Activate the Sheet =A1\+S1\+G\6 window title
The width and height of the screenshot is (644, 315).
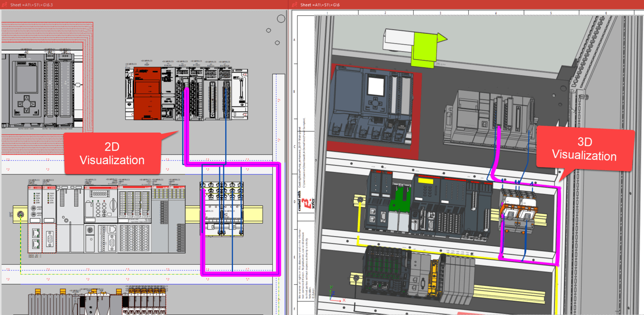click(320, 5)
